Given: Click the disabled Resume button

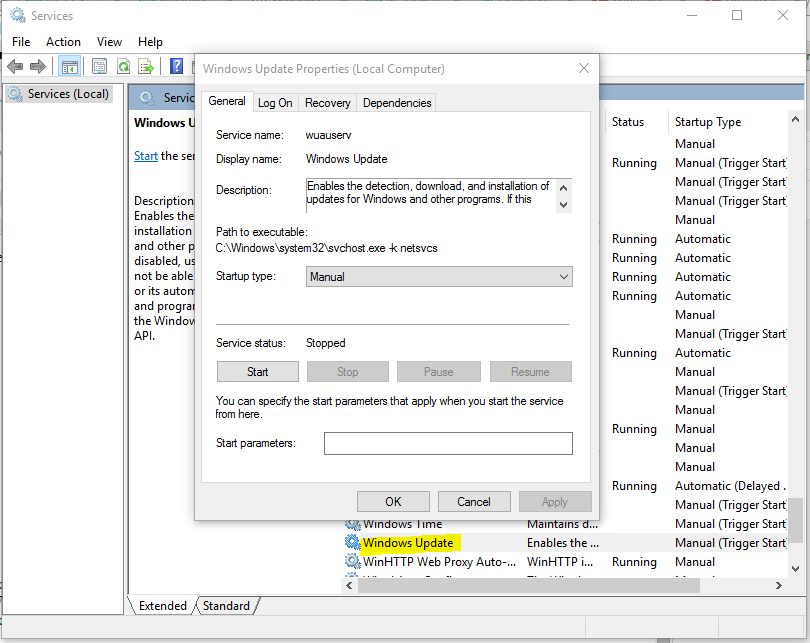Looking at the screenshot, I should (x=531, y=372).
